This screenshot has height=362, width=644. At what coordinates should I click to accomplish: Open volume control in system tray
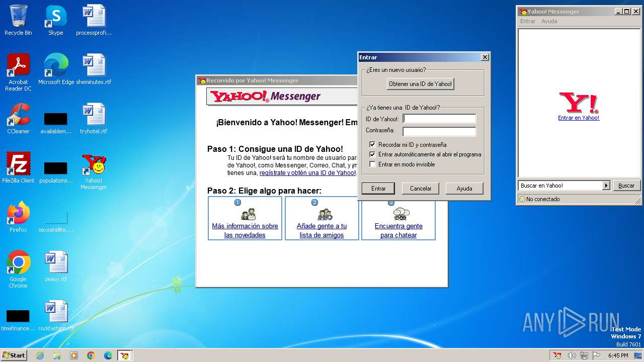pos(572,355)
